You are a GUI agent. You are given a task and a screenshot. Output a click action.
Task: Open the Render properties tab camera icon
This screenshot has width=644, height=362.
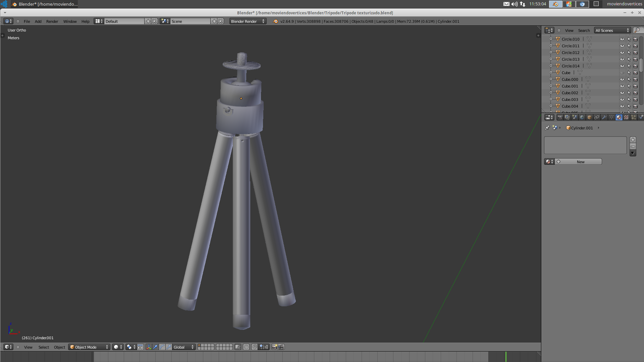560,117
